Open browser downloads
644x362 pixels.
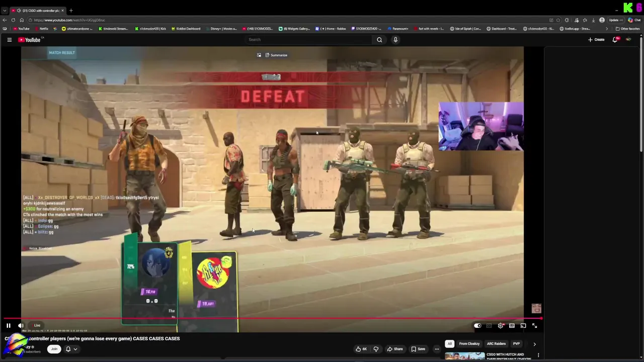point(593,20)
